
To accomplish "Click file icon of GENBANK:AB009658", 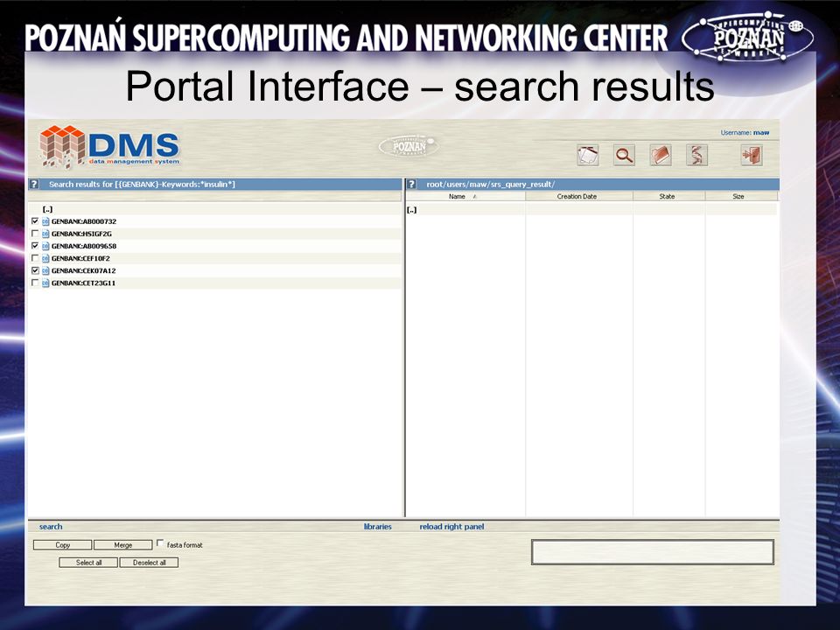I will click(45, 246).
